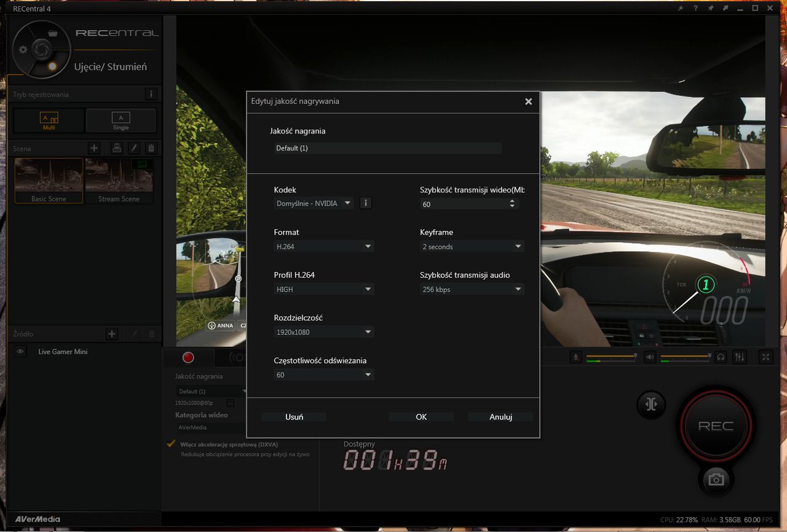Click video bitrate stepper arrows
Viewport: 787px width, 532px height.
[513, 203]
